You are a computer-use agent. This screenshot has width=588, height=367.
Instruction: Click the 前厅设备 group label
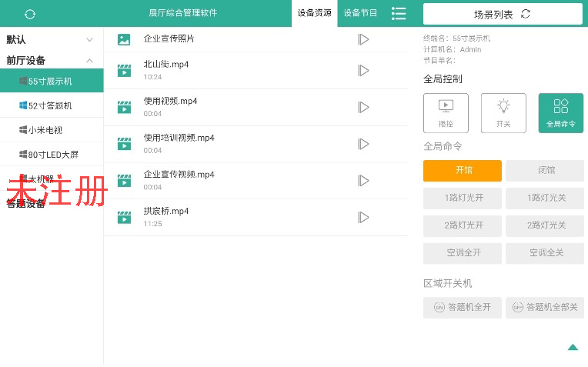[x=25, y=60]
